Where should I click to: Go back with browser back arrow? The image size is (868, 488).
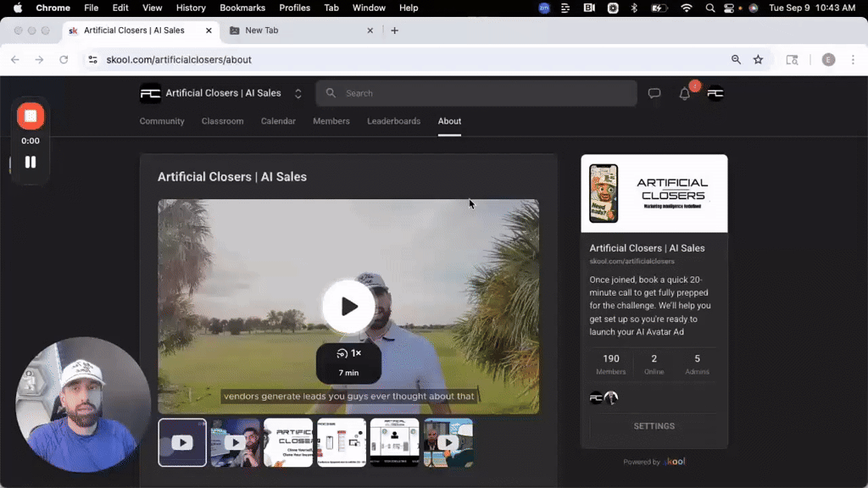(x=15, y=60)
